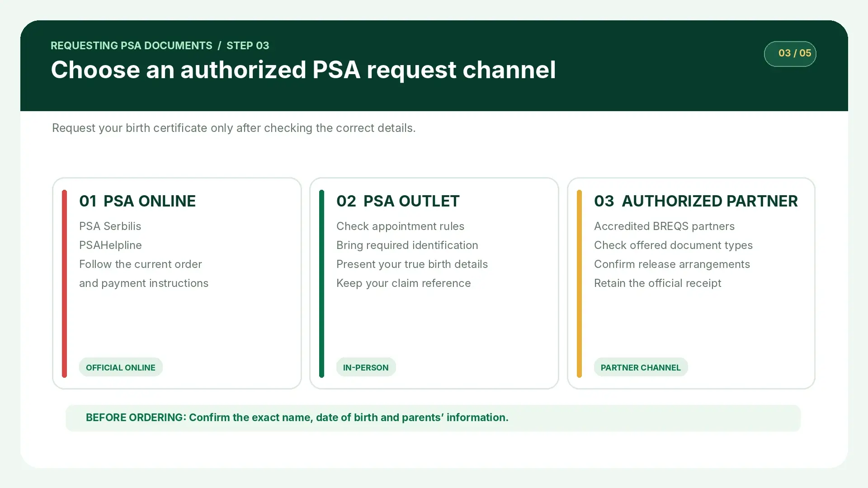Select the PARTNER CHANNEL tag
This screenshot has width=868, height=488.
641,367
